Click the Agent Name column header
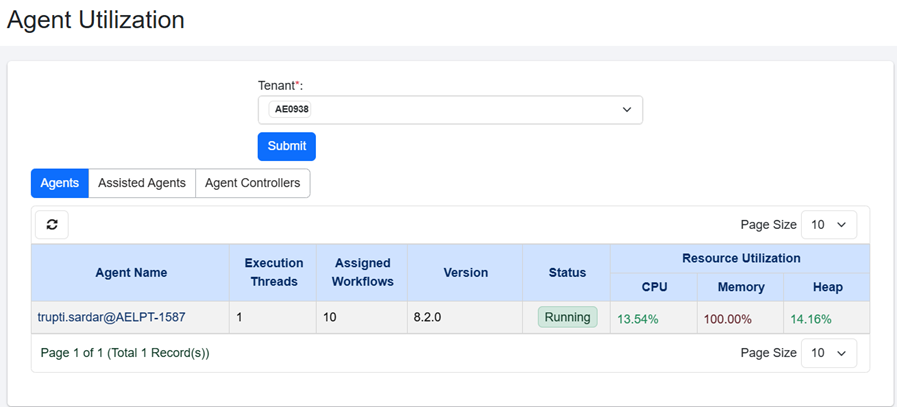 click(131, 272)
